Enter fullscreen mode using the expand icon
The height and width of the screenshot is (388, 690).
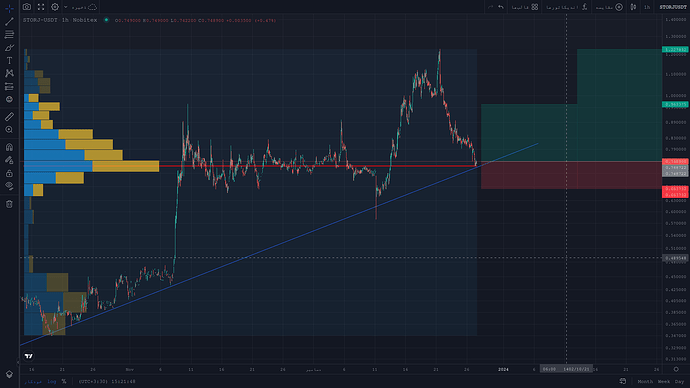(41, 7)
